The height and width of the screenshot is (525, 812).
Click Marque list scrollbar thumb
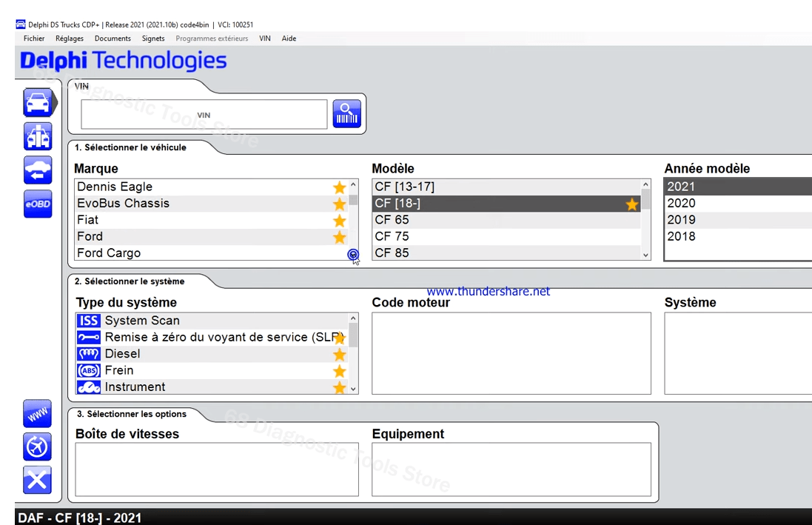click(x=353, y=199)
